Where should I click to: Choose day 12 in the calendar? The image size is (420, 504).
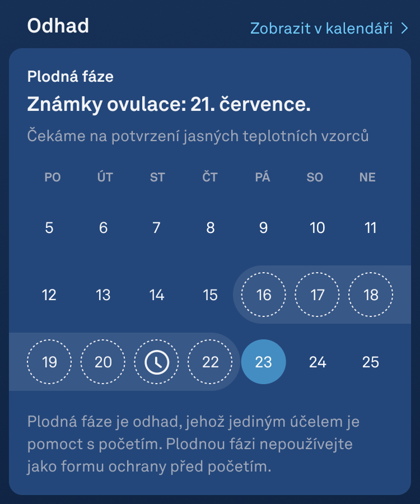point(49,295)
